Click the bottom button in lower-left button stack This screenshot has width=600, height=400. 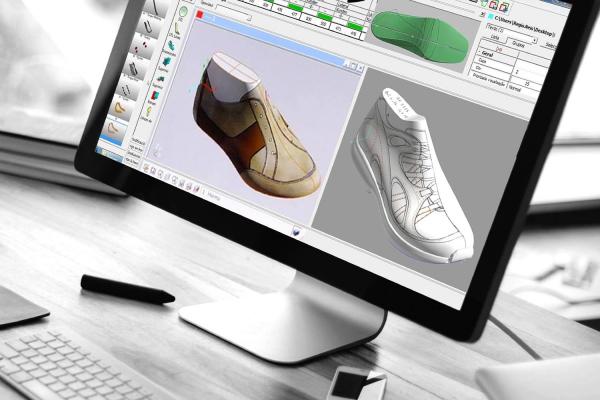pyautogui.click(x=134, y=160)
